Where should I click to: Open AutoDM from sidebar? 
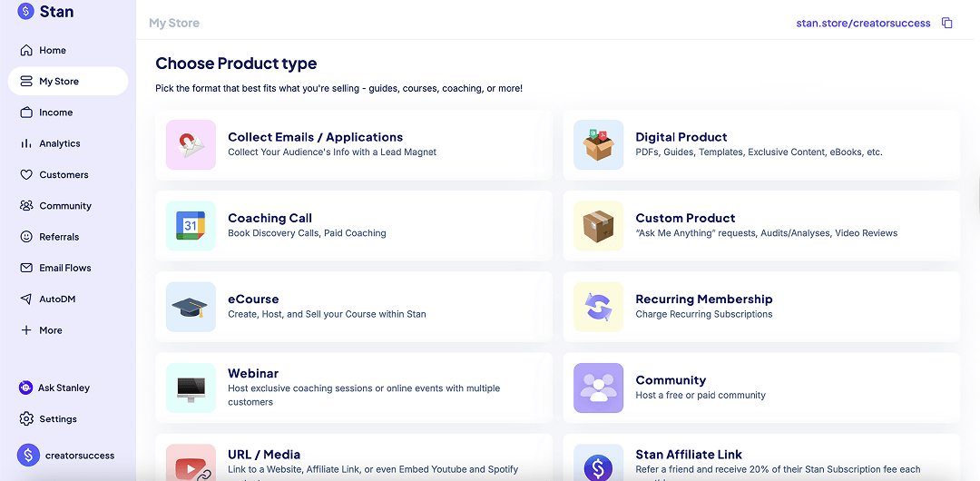[67, 299]
